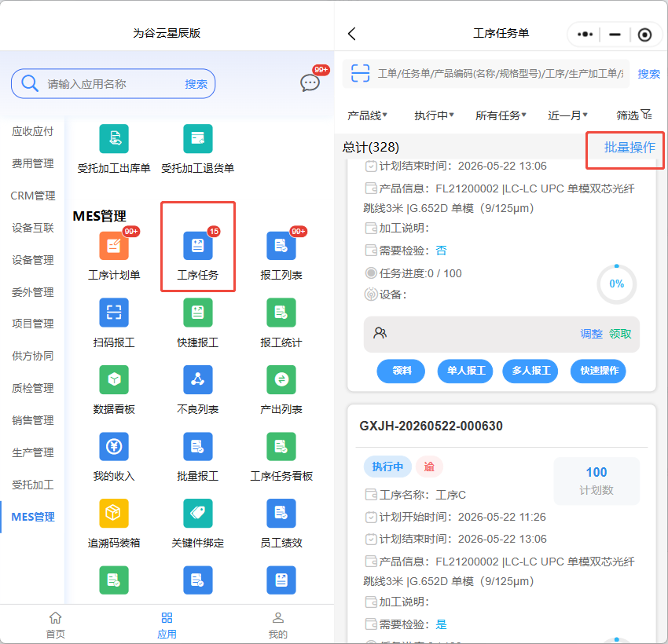Select 费用管理 in the sidebar

(32, 163)
